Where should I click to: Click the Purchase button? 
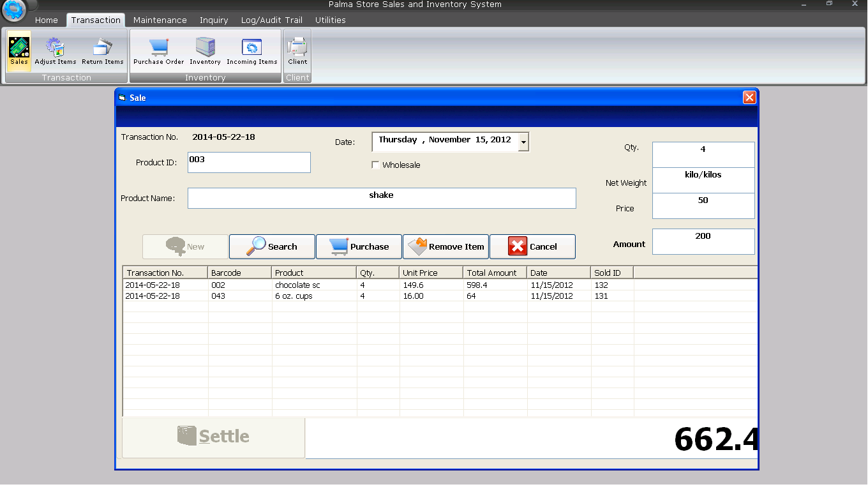[359, 246]
